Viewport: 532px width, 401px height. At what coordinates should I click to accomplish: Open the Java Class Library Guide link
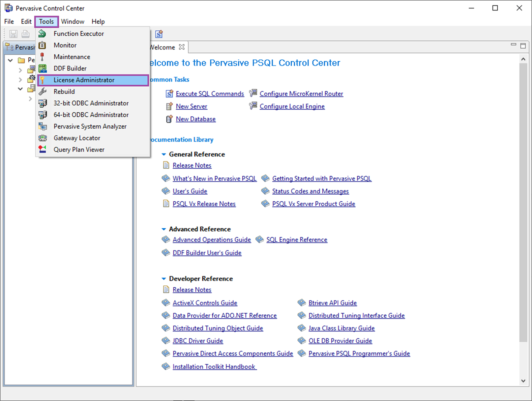coord(342,328)
